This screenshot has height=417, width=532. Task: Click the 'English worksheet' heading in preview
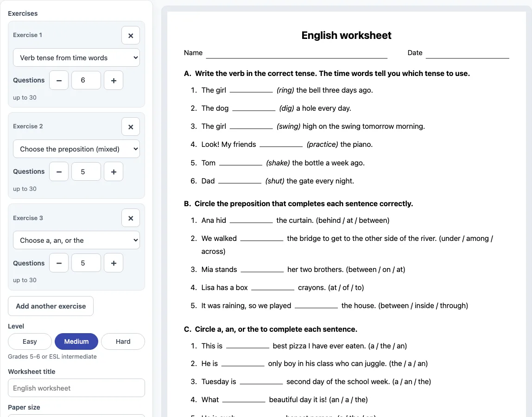347,35
